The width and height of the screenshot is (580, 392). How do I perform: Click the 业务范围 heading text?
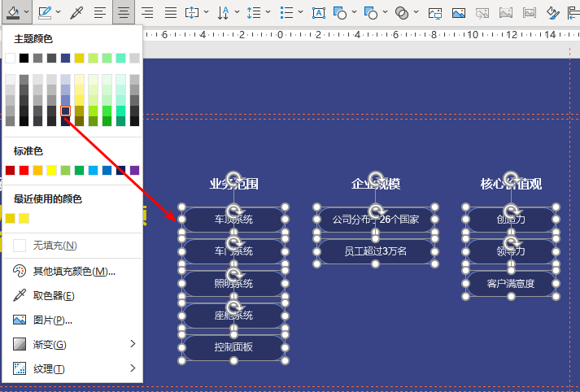coord(233,184)
